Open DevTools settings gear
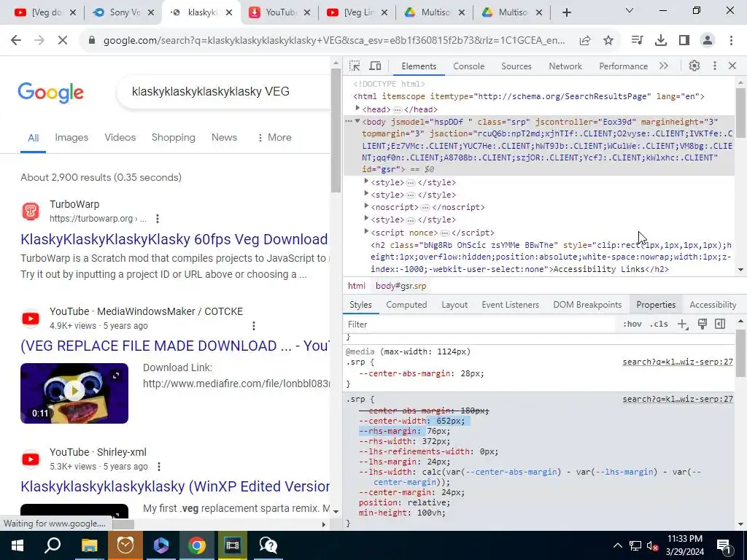Screen dimensions: 747x560 tap(694, 66)
